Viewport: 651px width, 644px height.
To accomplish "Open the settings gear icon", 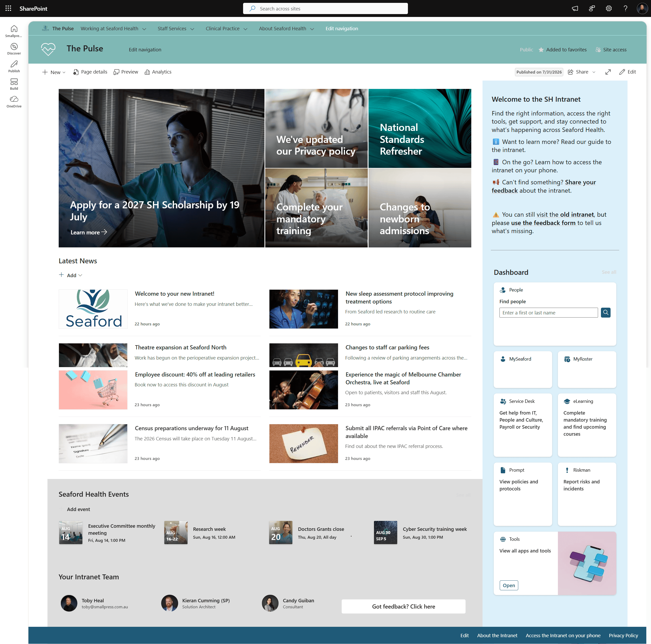I will click(608, 8).
